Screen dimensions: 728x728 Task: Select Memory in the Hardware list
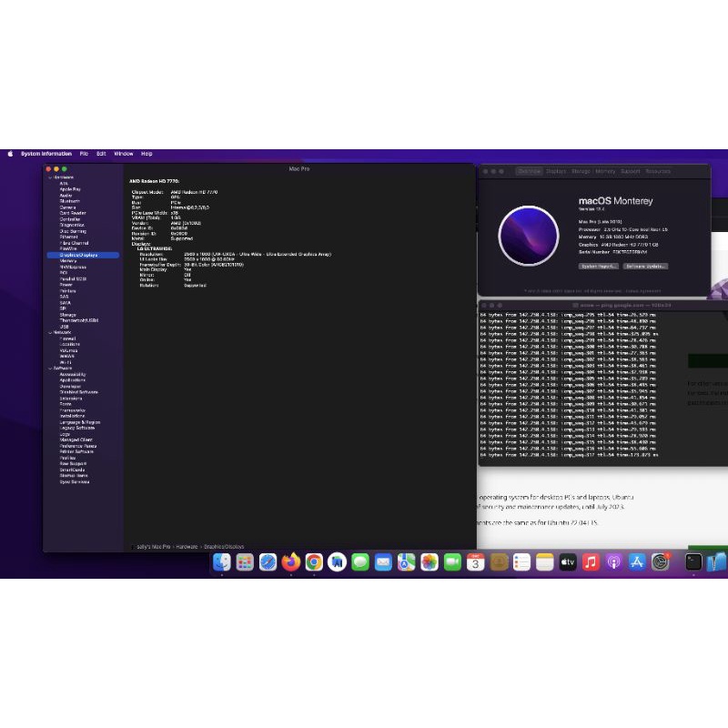(x=68, y=261)
